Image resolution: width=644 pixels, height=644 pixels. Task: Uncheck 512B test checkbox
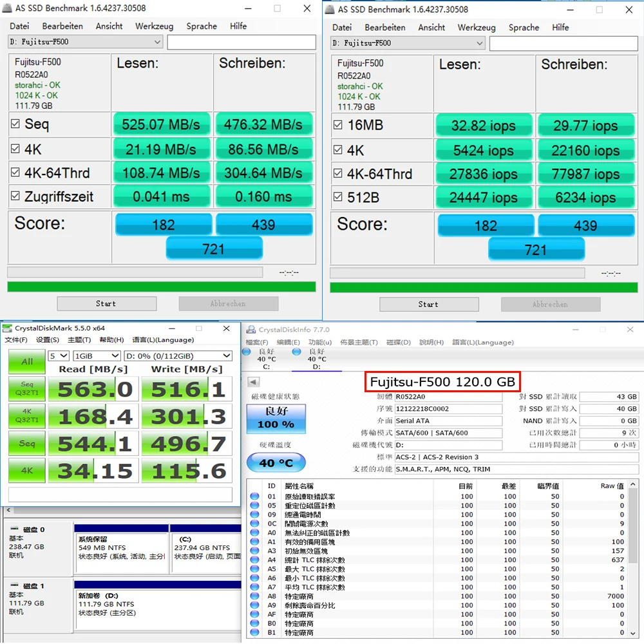pos(337,197)
